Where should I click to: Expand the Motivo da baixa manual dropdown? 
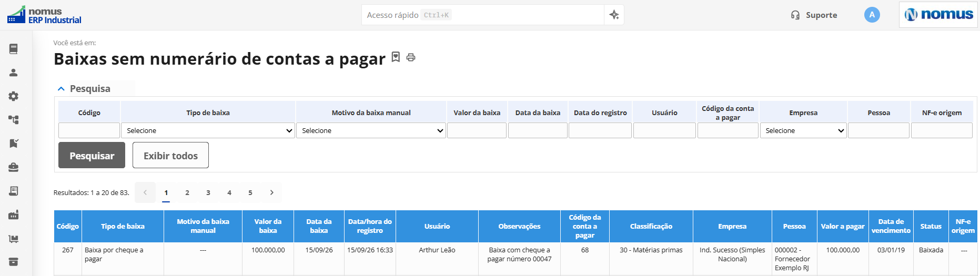pos(371,130)
